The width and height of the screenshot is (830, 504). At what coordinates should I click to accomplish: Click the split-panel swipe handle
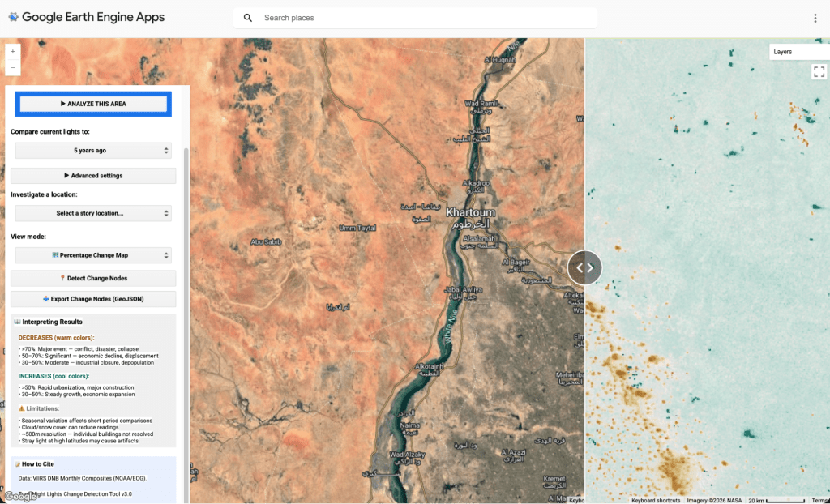[584, 268]
